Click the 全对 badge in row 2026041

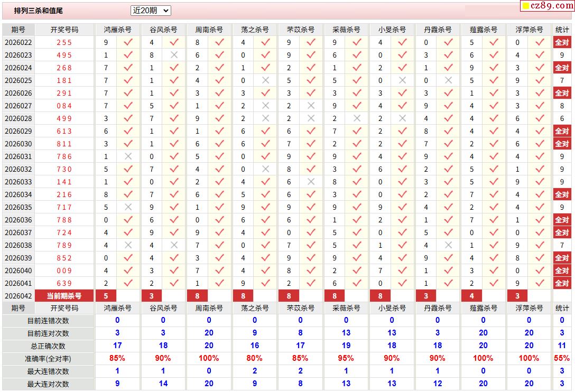pyautogui.click(x=562, y=283)
